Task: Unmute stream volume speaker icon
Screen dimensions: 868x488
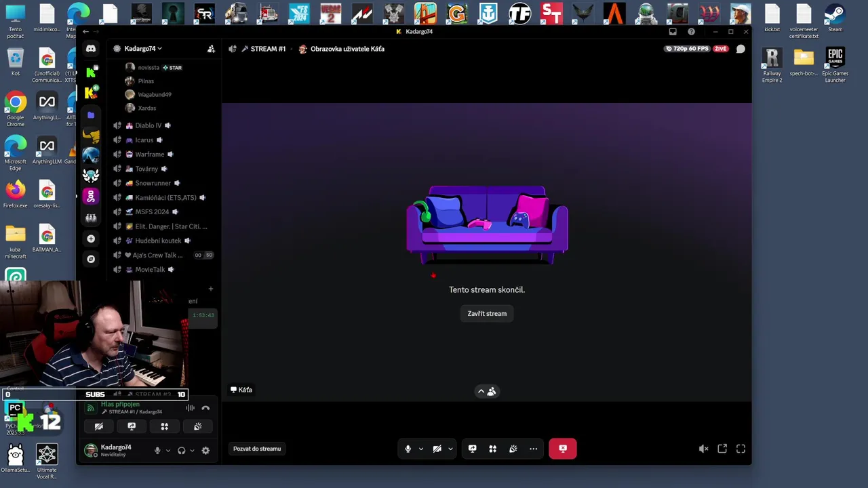Action: click(703, 449)
